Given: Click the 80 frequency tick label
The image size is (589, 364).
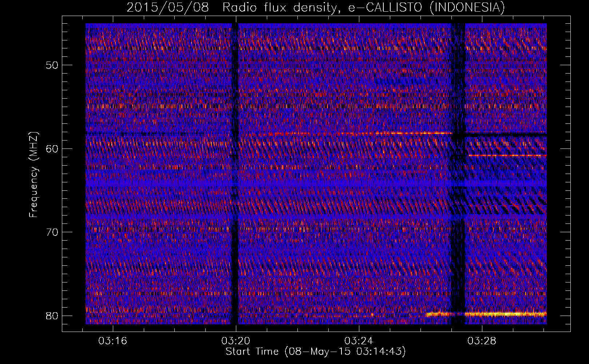Looking at the screenshot, I should [x=52, y=316].
